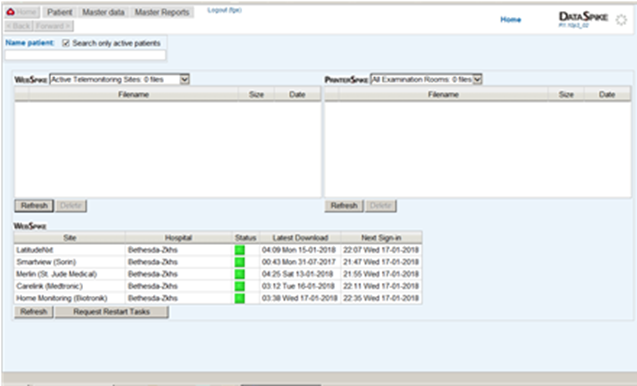Click the Site column header
The image size is (637, 386).
(x=70, y=238)
